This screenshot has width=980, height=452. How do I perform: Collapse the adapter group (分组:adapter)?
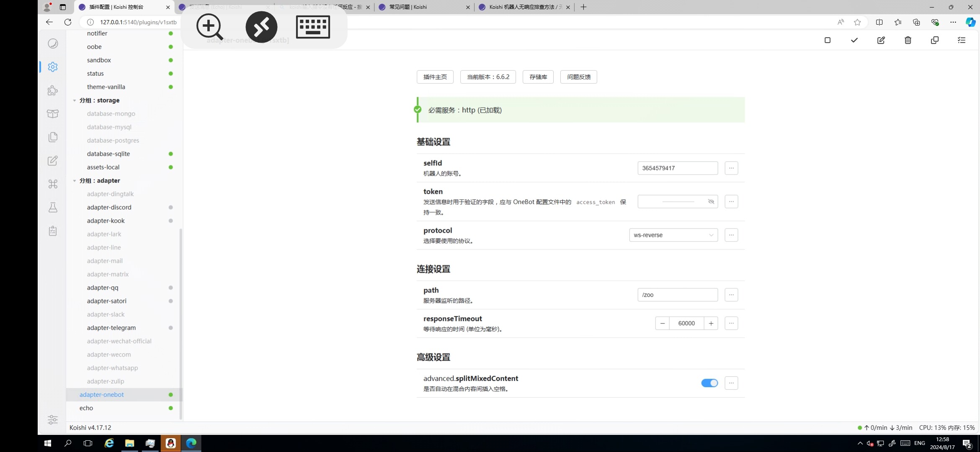pyautogui.click(x=75, y=181)
